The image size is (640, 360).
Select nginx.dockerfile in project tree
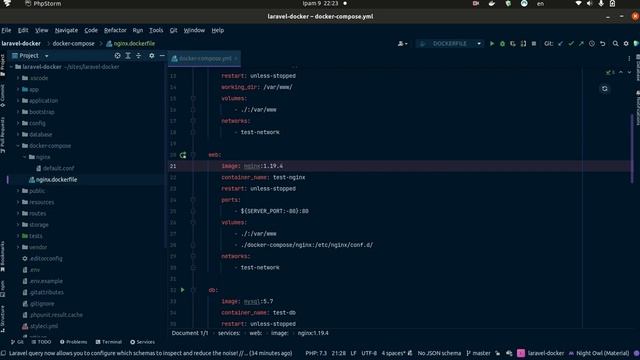[56, 180]
